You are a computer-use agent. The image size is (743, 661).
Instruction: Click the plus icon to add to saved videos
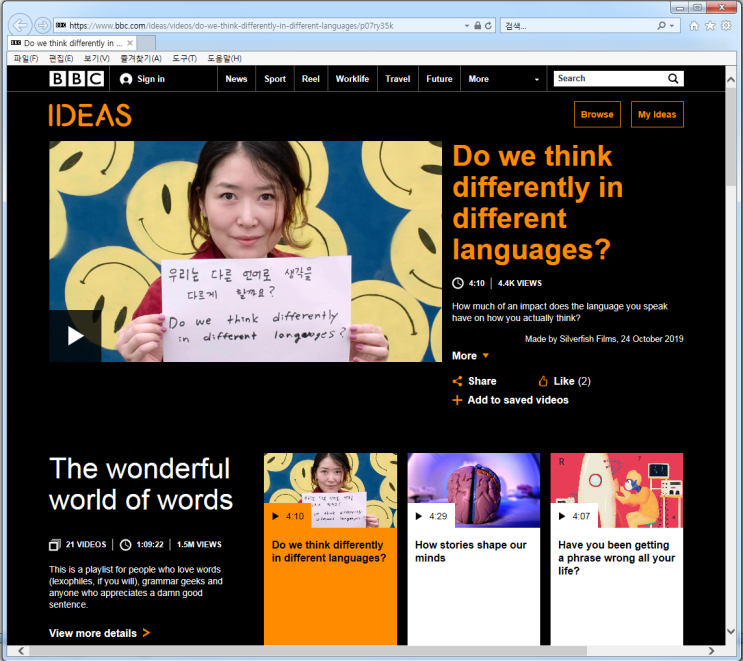(x=457, y=400)
